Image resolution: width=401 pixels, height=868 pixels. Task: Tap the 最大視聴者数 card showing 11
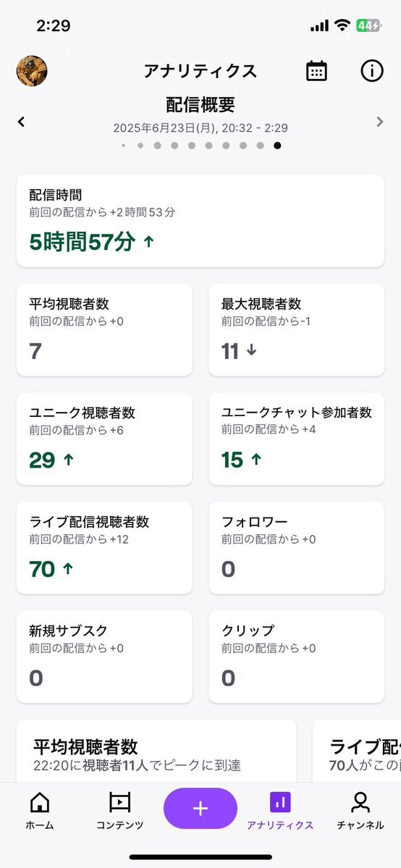pos(296,330)
